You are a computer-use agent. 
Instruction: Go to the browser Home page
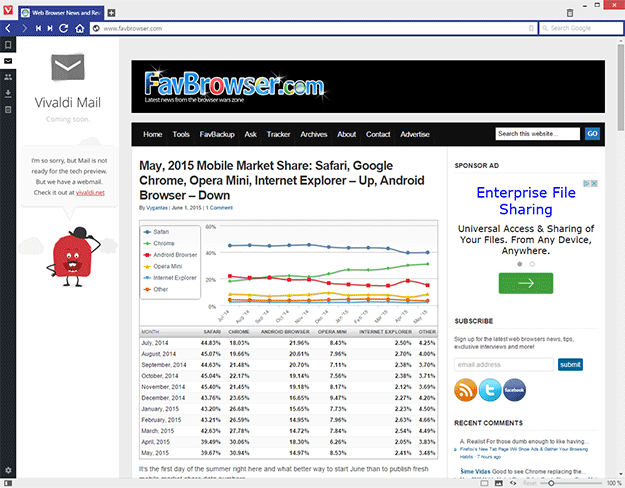78,28
